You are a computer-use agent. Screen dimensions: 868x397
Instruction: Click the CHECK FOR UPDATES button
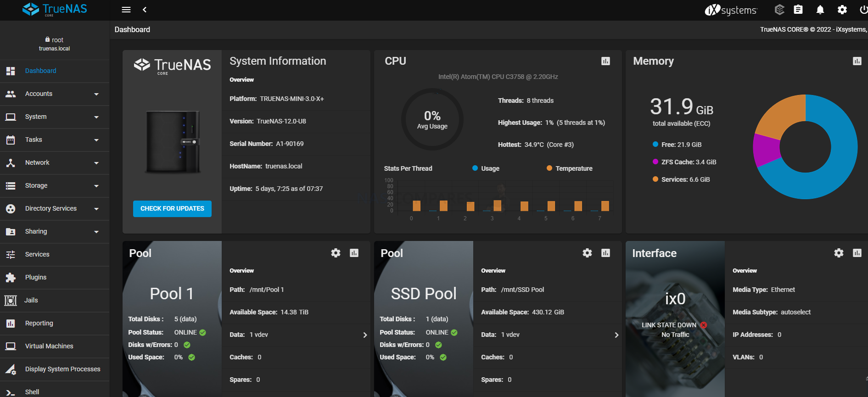click(172, 208)
